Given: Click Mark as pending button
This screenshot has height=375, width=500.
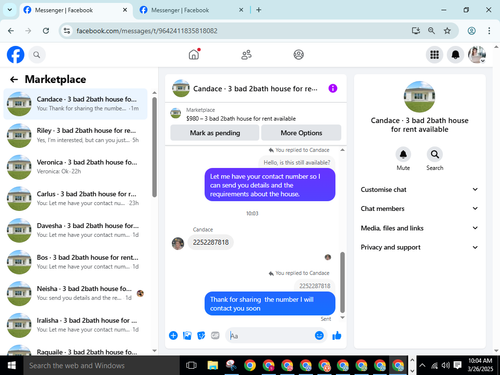Looking at the screenshot, I should (x=215, y=133).
